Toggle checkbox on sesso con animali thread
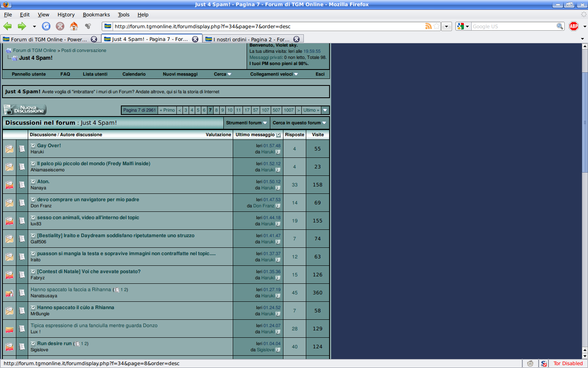This screenshot has height=368, width=588. (x=33, y=218)
